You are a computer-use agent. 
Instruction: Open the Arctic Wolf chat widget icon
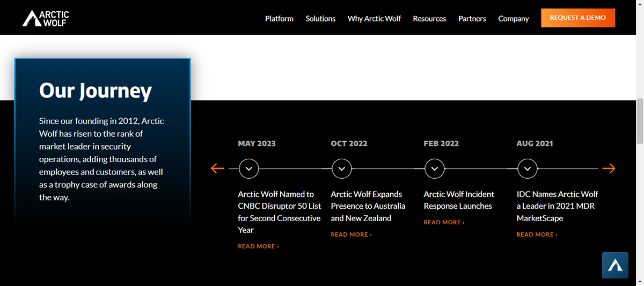click(x=615, y=265)
